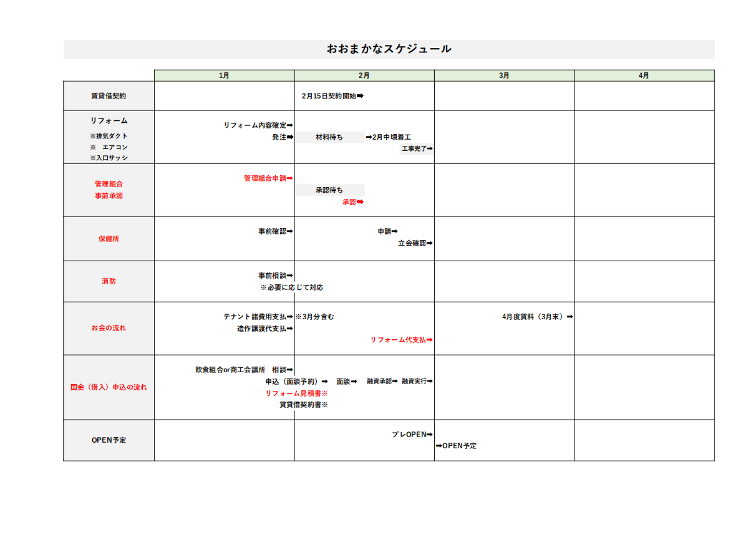Click the 工事完了 entry
Screen dimensions: 756x535
(417, 149)
